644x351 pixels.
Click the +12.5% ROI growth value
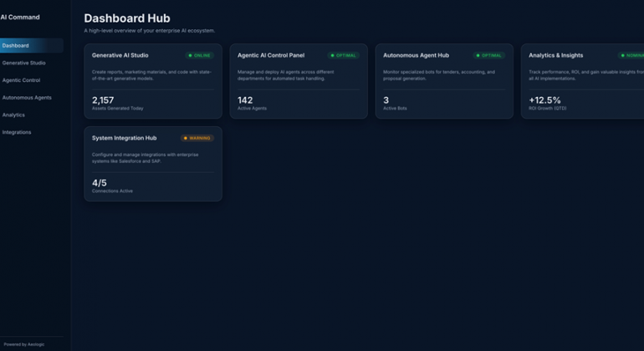point(544,100)
